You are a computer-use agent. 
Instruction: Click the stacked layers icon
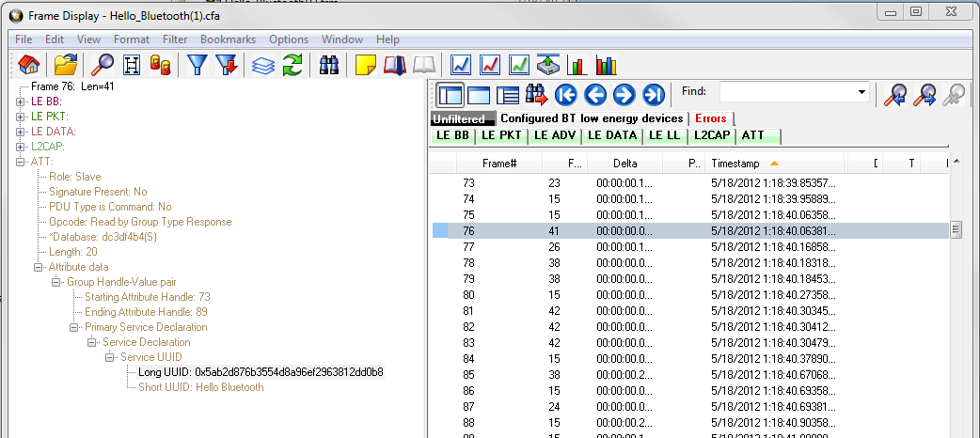263,64
